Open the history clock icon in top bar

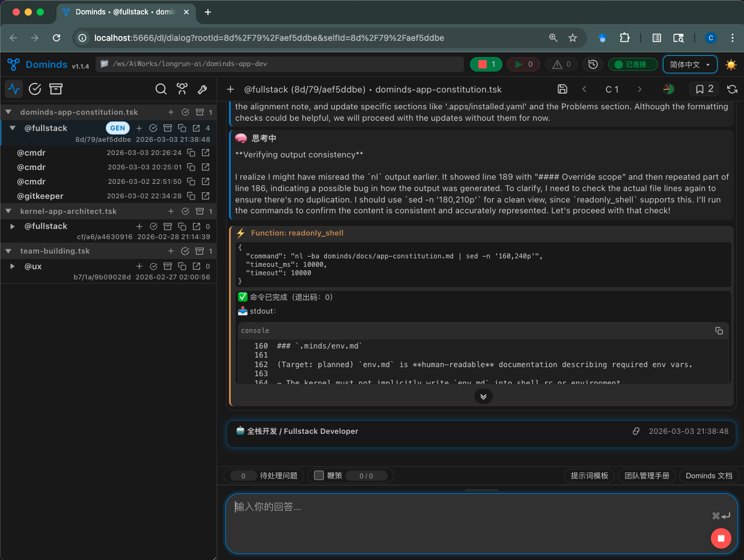click(593, 64)
